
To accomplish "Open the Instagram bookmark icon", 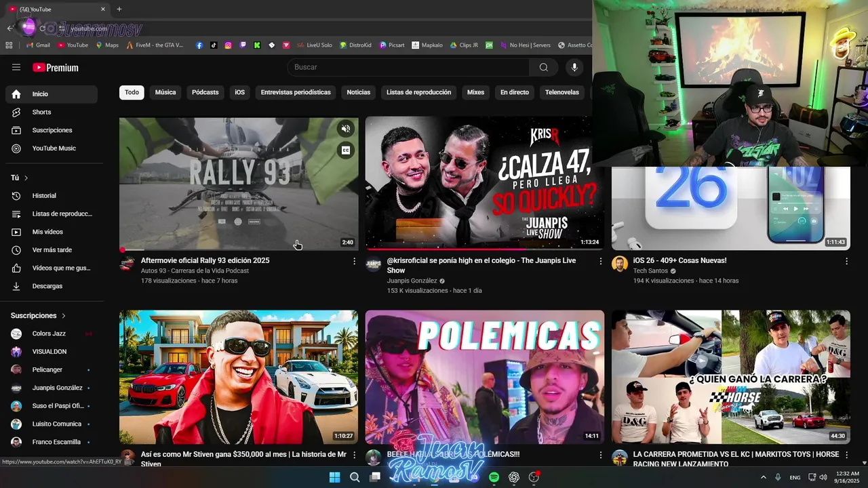I will click(x=228, y=45).
